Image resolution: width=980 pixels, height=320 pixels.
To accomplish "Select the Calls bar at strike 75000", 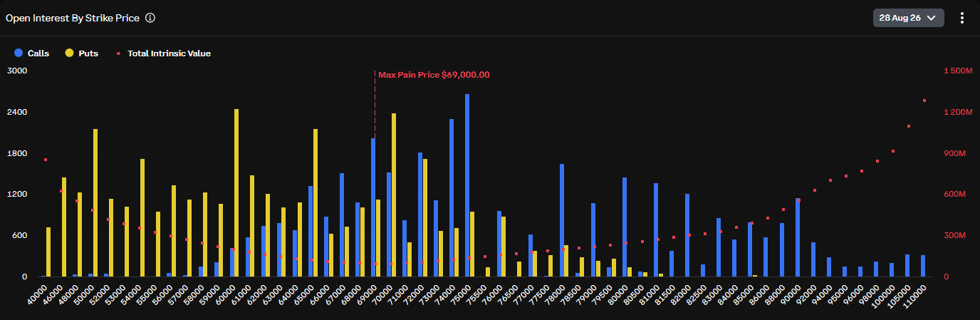I will [x=467, y=185].
